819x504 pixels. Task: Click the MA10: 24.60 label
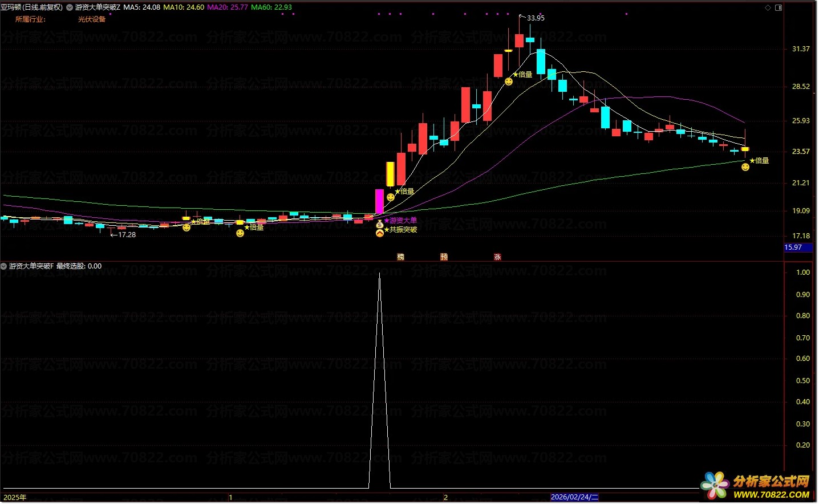(x=184, y=8)
